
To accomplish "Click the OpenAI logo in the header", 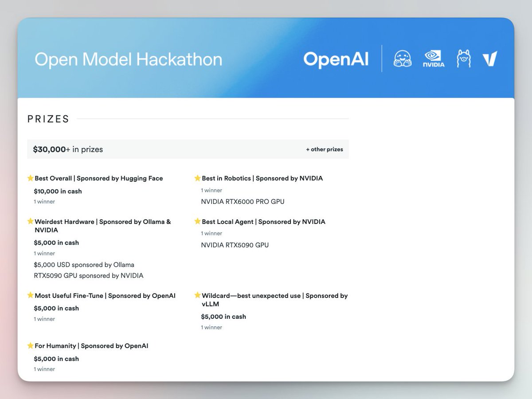I will (x=336, y=59).
